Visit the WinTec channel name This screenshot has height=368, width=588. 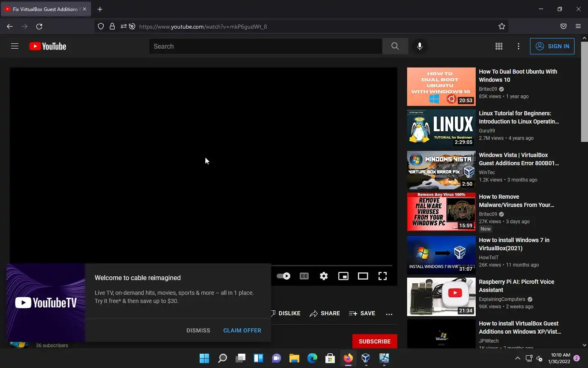coord(487,173)
